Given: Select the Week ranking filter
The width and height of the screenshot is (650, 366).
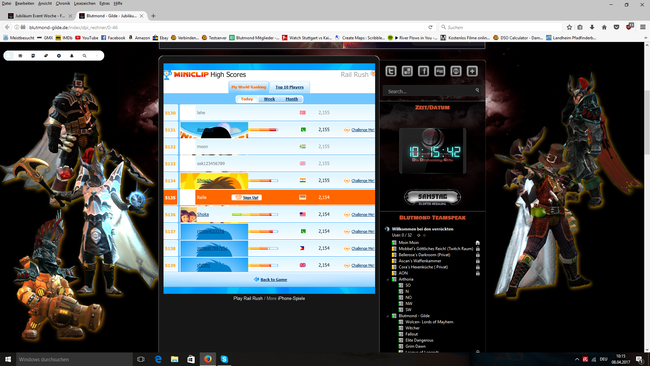Looking at the screenshot, I should coord(269,99).
